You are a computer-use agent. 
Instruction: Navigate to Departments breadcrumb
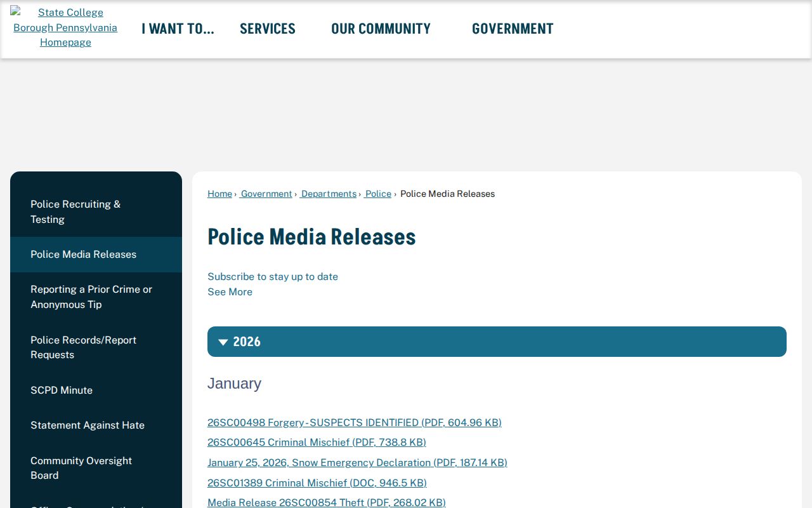(x=329, y=194)
